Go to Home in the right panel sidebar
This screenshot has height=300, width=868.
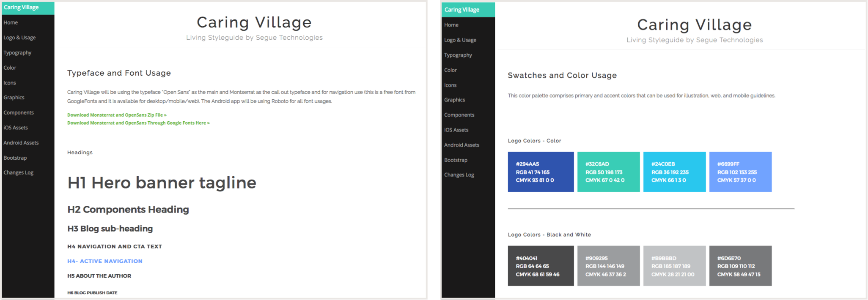451,25
